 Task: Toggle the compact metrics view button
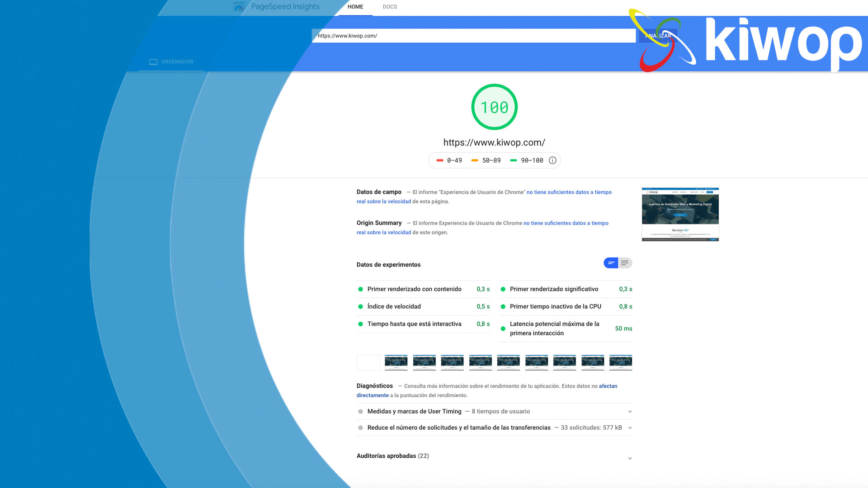[611, 263]
